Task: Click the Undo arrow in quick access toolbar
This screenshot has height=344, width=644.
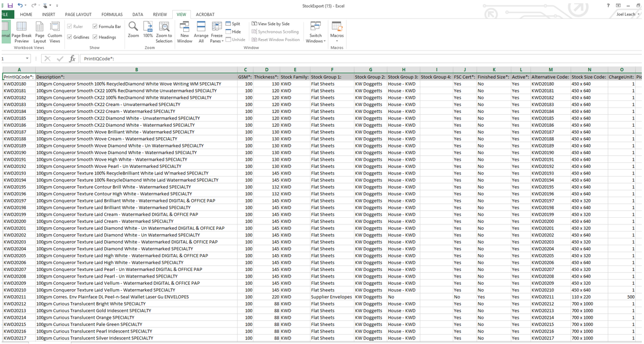Action: (20, 5)
